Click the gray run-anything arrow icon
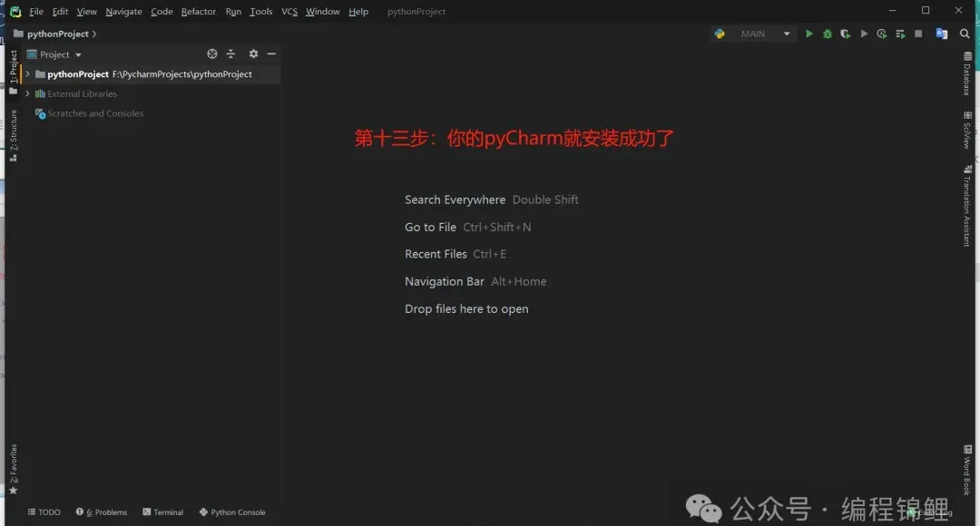The height and width of the screenshot is (526, 980). 864,34
